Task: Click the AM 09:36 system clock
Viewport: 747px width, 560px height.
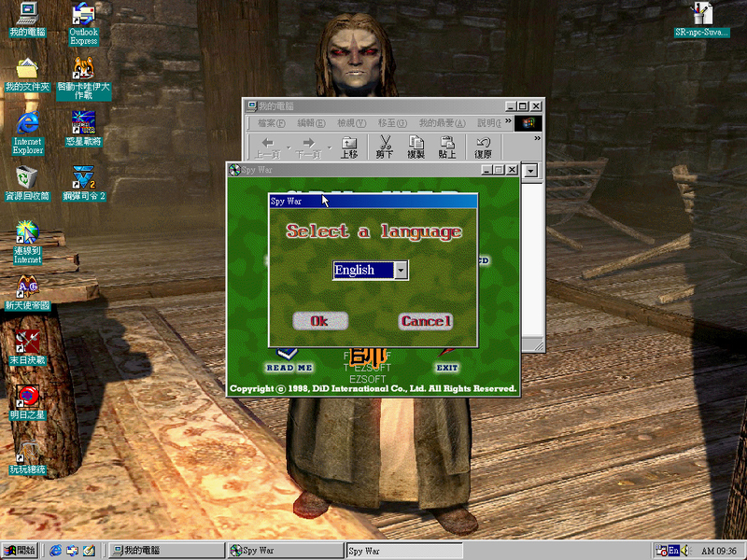Action: click(718, 551)
